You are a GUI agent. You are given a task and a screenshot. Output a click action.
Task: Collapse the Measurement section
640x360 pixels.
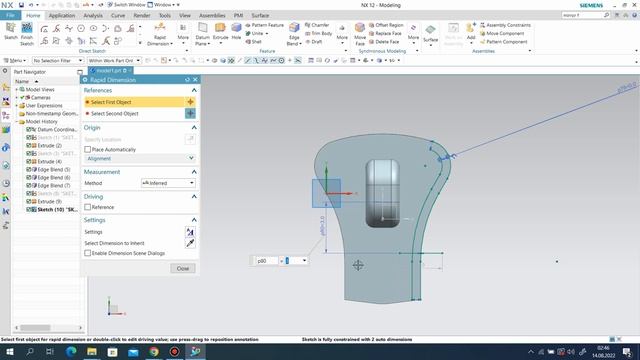click(x=194, y=172)
